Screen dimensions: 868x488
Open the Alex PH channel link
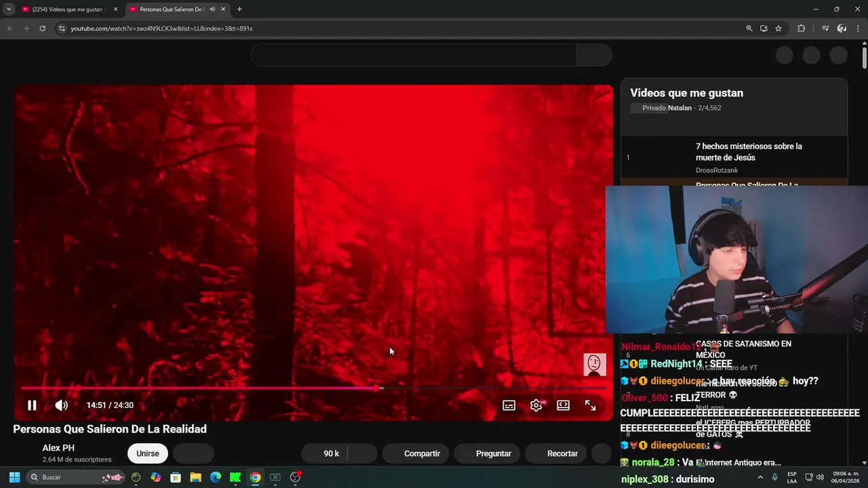pyautogui.click(x=58, y=448)
